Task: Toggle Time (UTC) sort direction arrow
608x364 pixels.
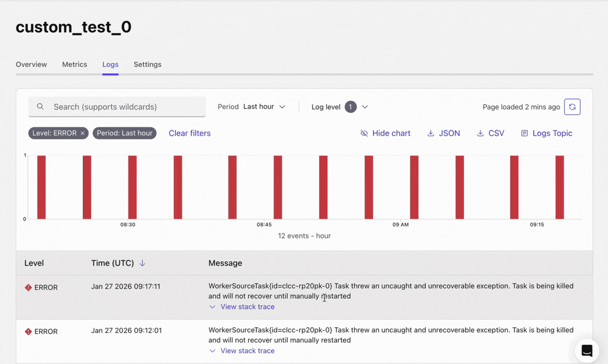Action: [x=142, y=263]
